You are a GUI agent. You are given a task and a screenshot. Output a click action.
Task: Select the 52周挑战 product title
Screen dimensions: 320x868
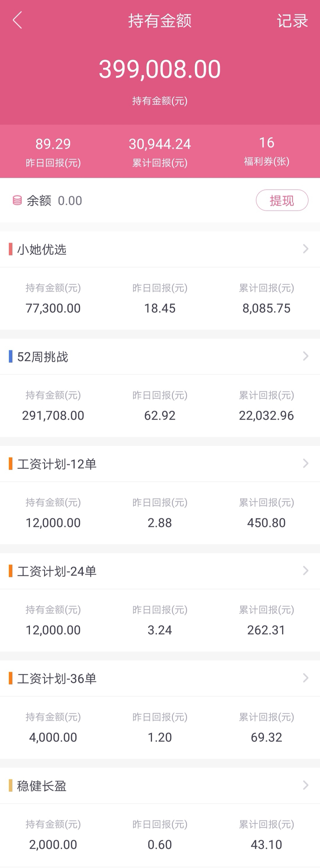click(x=43, y=357)
